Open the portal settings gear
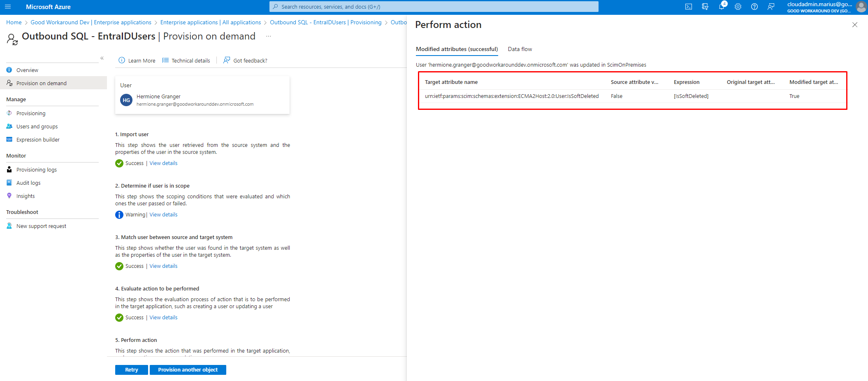Screen dimensions: 868x381 tap(738, 7)
